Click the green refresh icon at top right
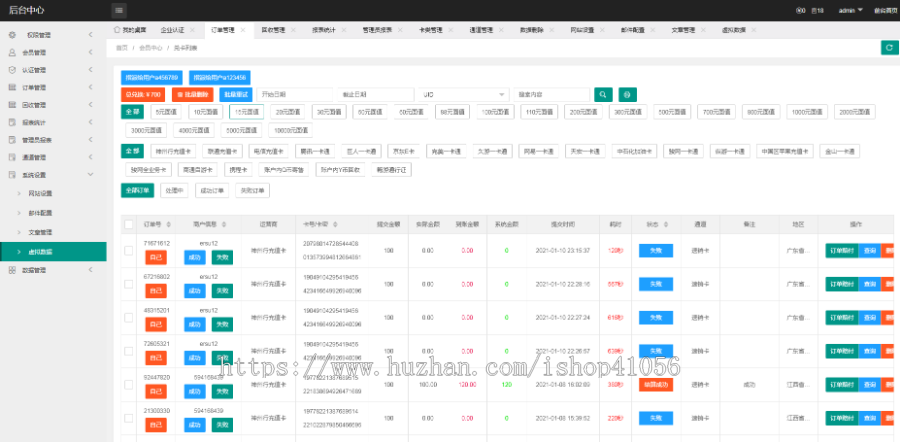Image resolution: width=900 pixels, height=442 pixels. 888,47
